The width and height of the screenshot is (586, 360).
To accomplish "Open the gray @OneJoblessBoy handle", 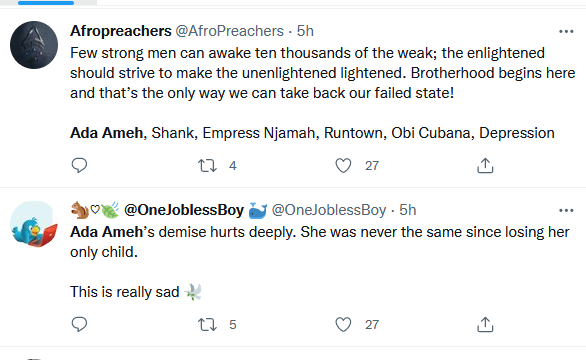I will pos(329,210).
